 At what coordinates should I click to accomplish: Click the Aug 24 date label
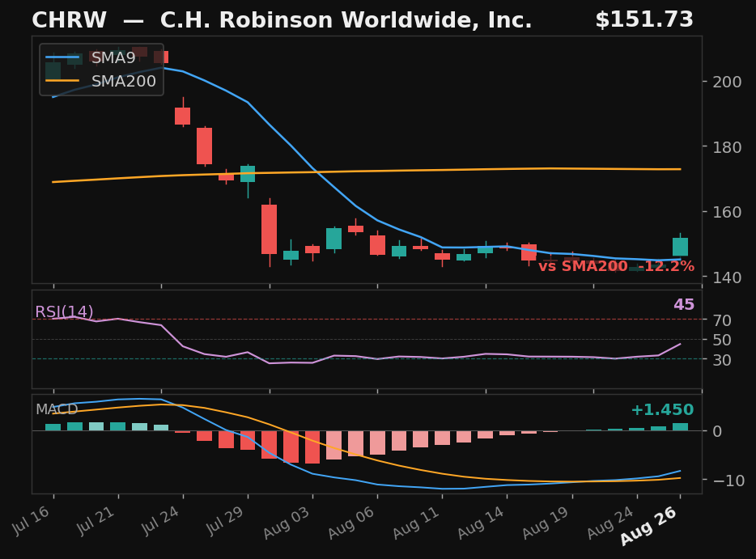[x=611, y=522]
